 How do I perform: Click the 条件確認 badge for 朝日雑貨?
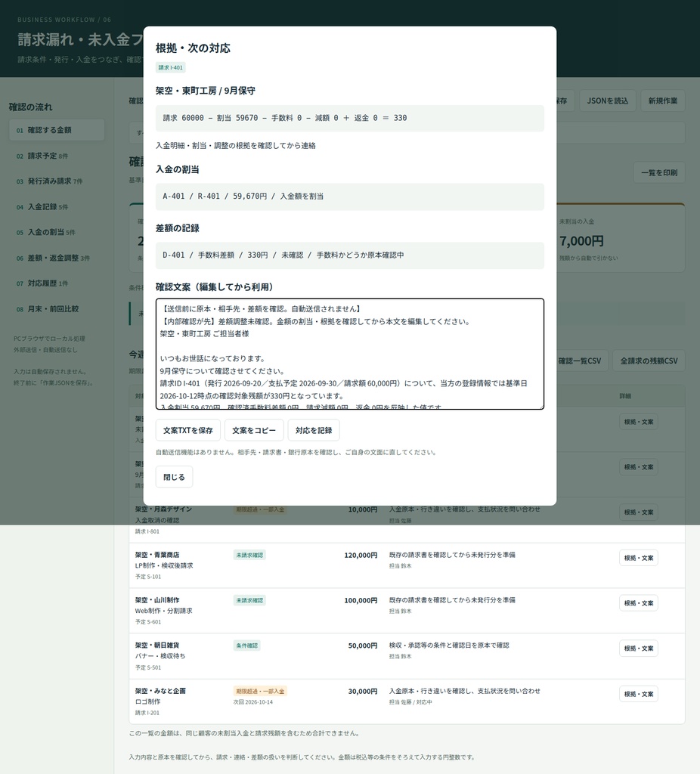tap(247, 646)
